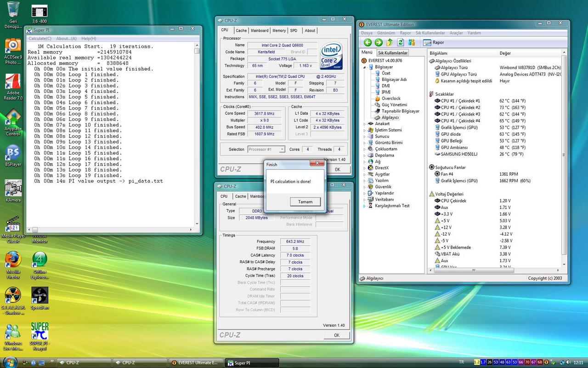Click Tamam in the Finish dialog

tap(305, 201)
